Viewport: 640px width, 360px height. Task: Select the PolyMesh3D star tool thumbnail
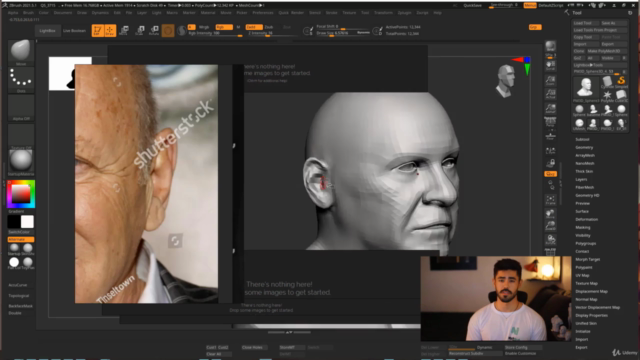[607, 96]
